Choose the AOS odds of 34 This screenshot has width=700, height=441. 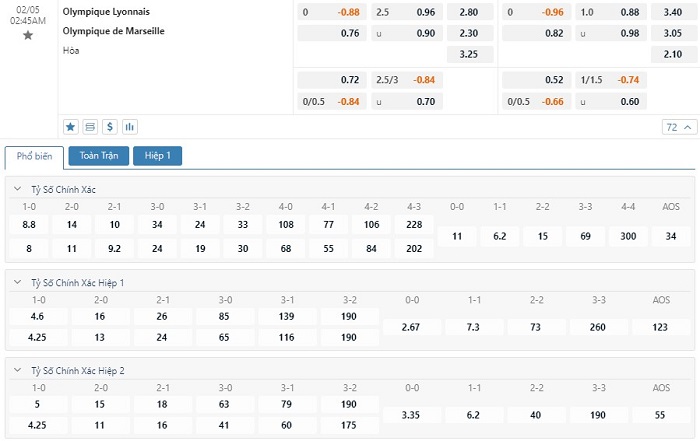(671, 236)
